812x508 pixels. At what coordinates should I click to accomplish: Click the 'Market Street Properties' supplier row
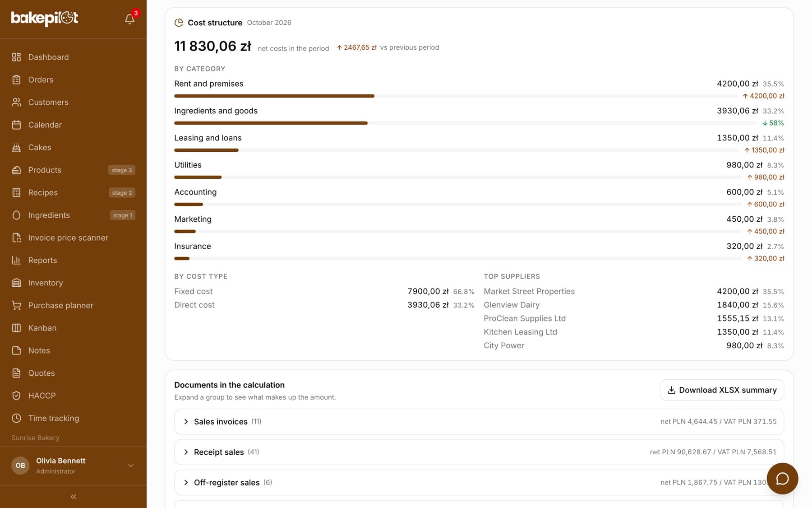[634, 291]
